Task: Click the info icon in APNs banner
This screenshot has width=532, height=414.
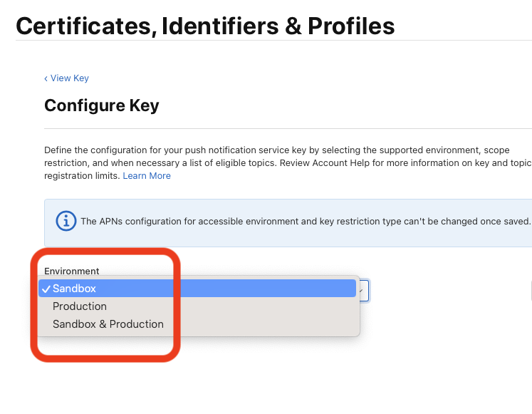Action: pos(66,222)
